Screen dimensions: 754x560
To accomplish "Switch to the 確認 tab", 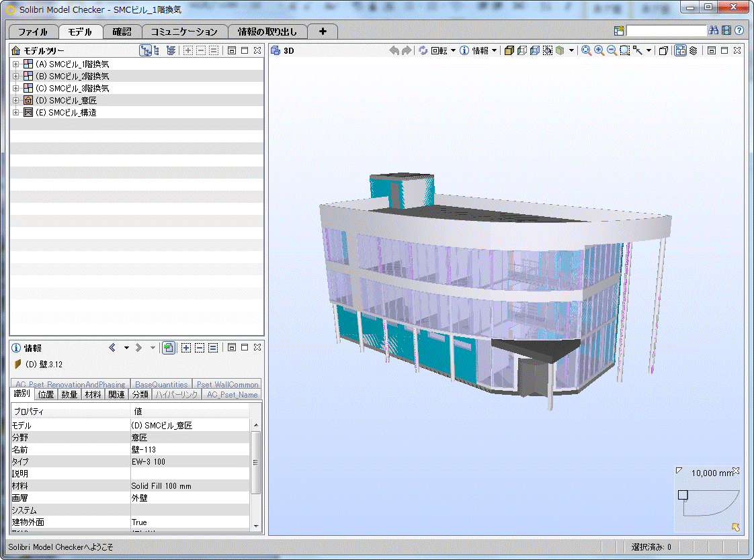I will tap(122, 32).
